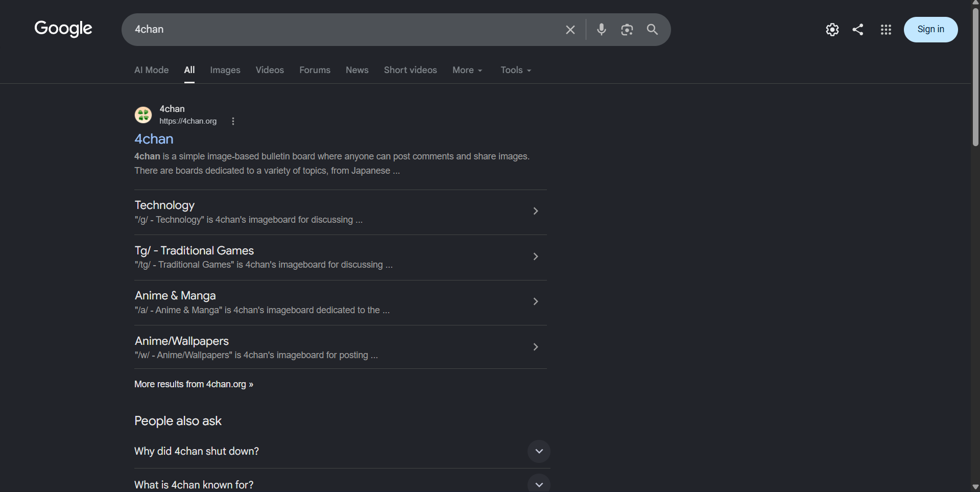Click the 4chan clover favicon
The width and height of the screenshot is (980, 492).
(x=143, y=115)
